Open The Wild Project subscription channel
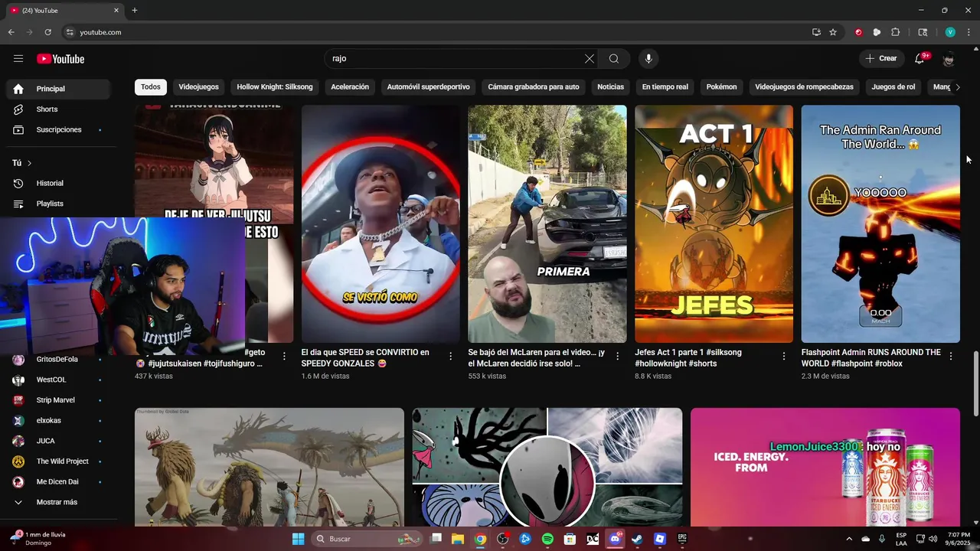This screenshot has width=980, height=551. [x=58, y=461]
